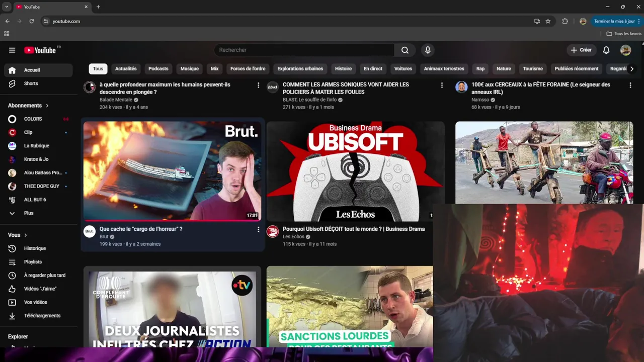Viewport: 644px width, 362px height.
Task: Select the Tous filter chip
Action: pyautogui.click(x=98, y=69)
